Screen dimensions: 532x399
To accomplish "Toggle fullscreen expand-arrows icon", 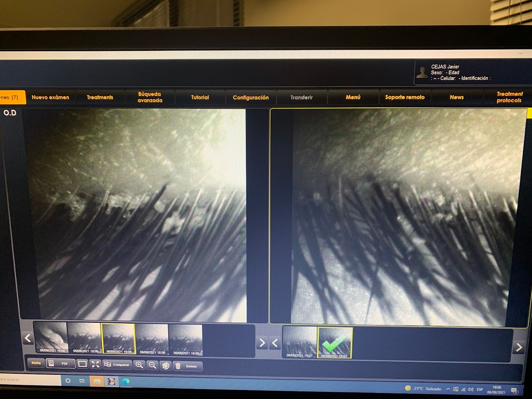I will 95,364.
